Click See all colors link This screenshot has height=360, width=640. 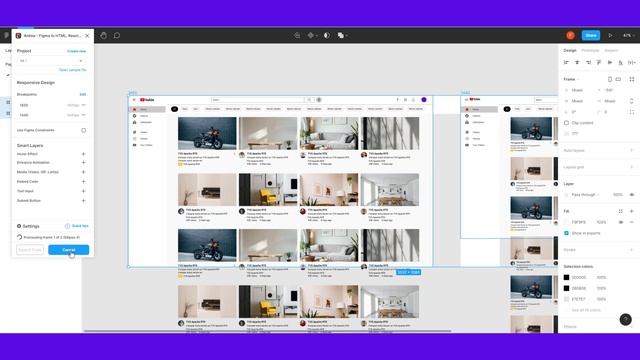pyautogui.click(x=586, y=310)
